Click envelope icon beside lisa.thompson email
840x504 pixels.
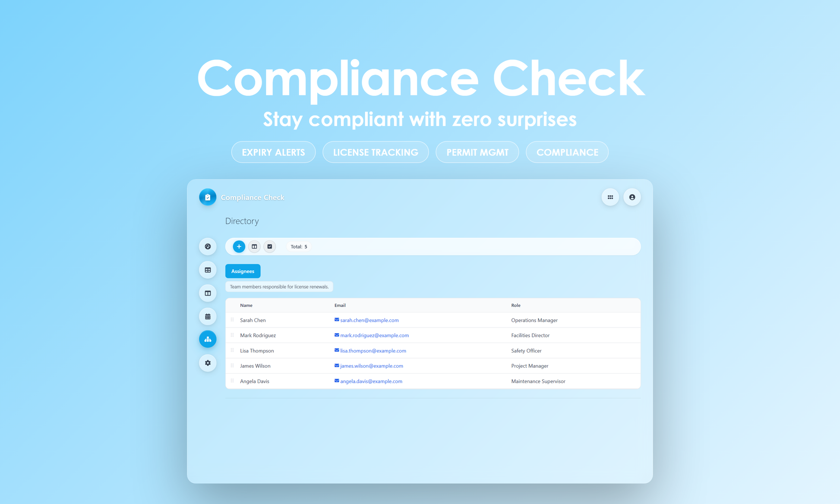(x=337, y=350)
